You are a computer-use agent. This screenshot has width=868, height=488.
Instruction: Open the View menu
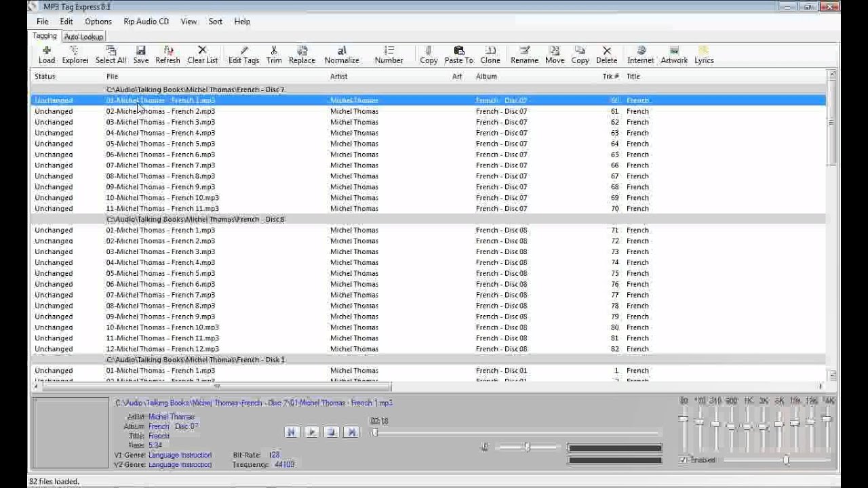(189, 22)
